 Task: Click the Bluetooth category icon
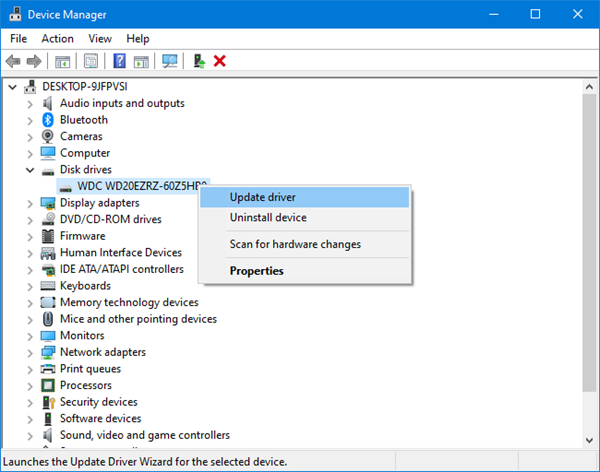48,120
